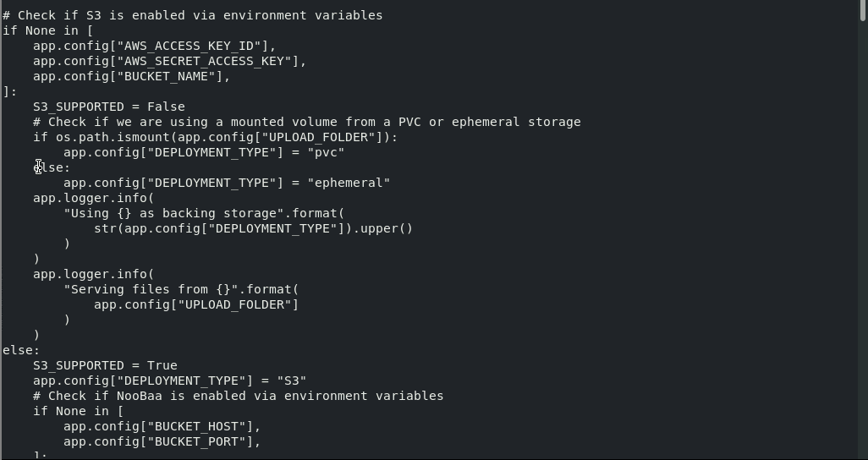The width and height of the screenshot is (868, 460).
Task: Click the unindented else: above S3_SUPPORTED = True
Action: pyautogui.click(x=21, y=350)
